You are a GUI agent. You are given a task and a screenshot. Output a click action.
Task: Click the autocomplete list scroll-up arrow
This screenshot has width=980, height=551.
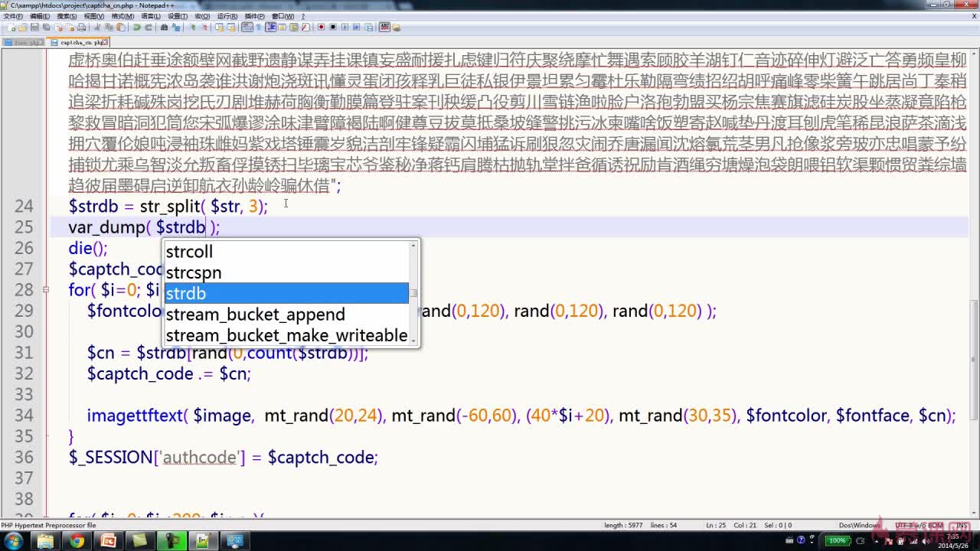tap(413, 245)
